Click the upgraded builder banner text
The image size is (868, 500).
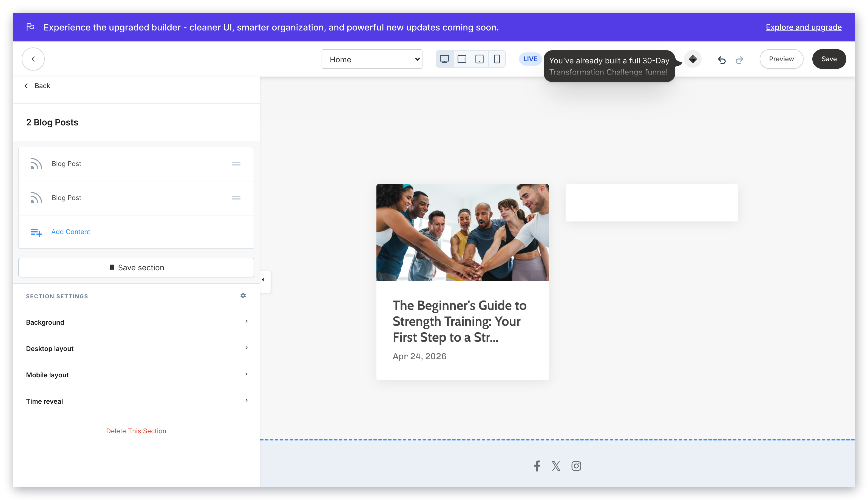(271, 27)
